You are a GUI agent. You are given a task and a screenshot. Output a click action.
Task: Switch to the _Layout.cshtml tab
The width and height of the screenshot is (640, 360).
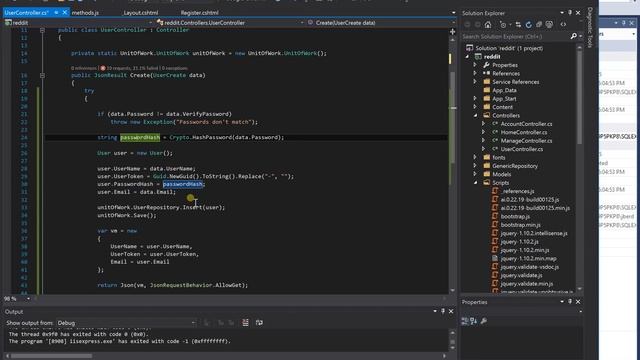tap(140, 13)
